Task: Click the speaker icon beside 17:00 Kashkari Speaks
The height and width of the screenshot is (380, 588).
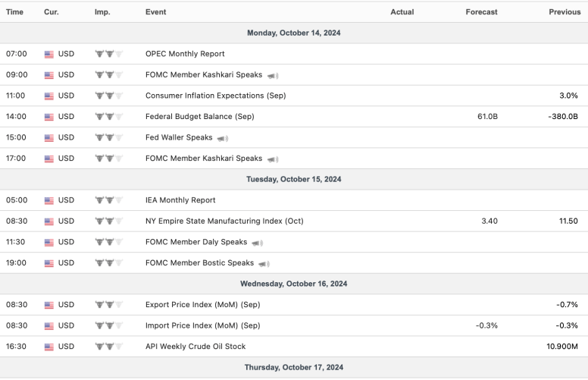Action: tap(273, 159)
